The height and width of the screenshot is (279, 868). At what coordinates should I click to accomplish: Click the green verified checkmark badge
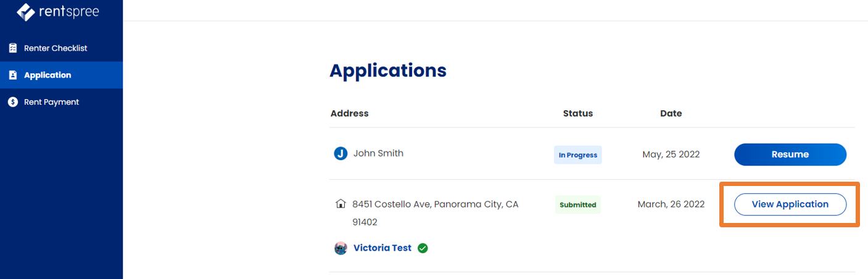pyautogui.click(x=423, y=248)
